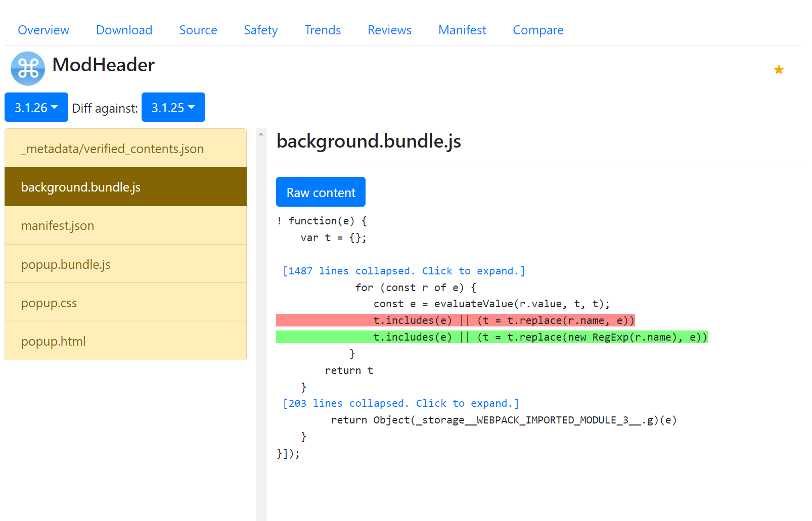Open popup.html in the file list
812x521 pixels.
coord(125,341)
